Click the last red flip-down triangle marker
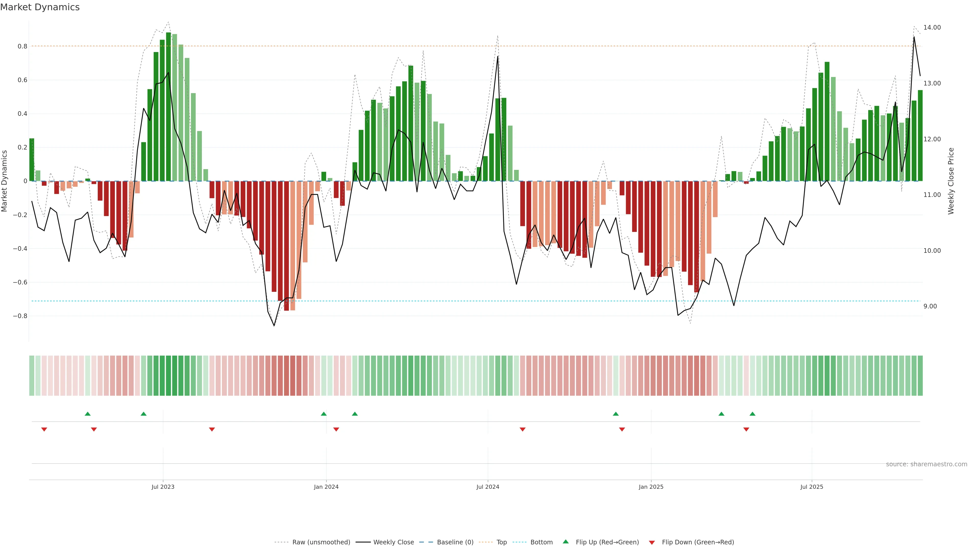 tap(746, 429)
